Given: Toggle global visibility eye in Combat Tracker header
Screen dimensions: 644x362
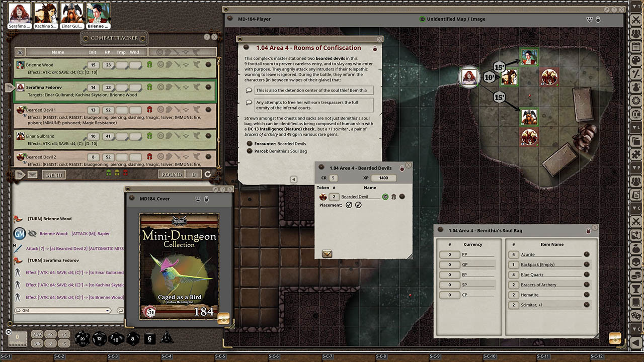Looking at the screenshot, I should [x=20, y=52].
